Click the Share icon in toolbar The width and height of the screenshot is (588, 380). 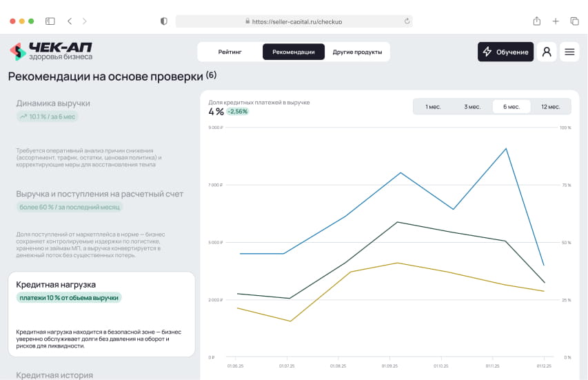[x=536, y=21]
